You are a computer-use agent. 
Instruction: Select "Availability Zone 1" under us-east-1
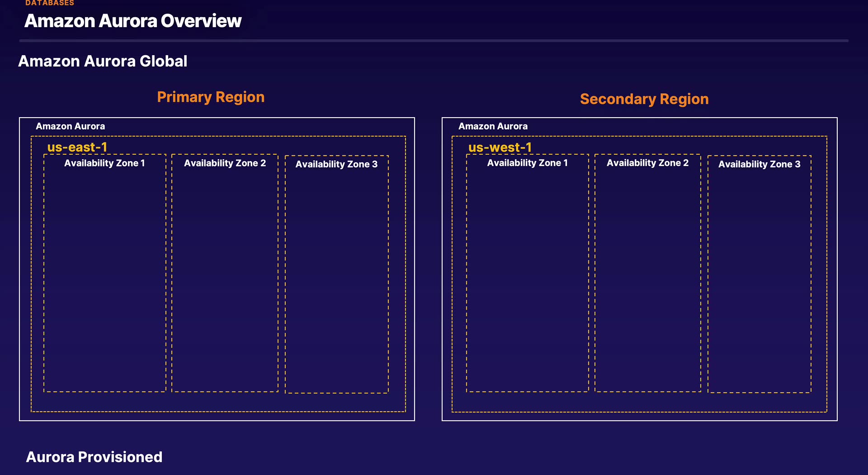click(x=104, y=163)
